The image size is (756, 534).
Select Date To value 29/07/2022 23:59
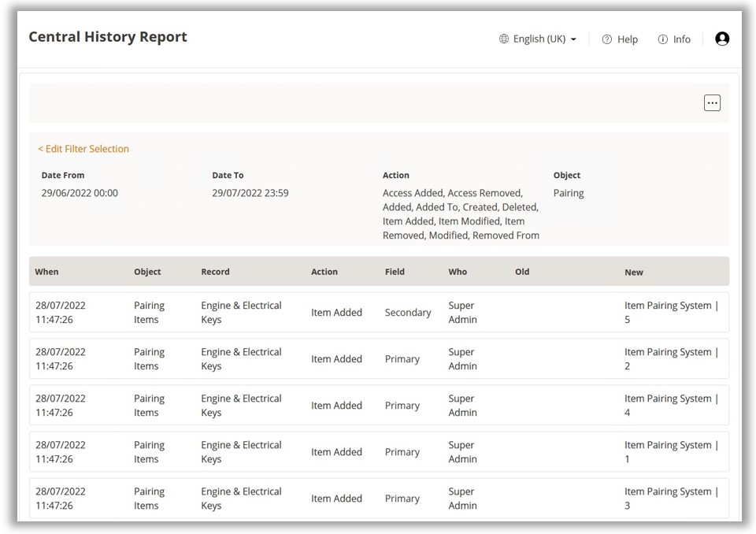(250, 193)
